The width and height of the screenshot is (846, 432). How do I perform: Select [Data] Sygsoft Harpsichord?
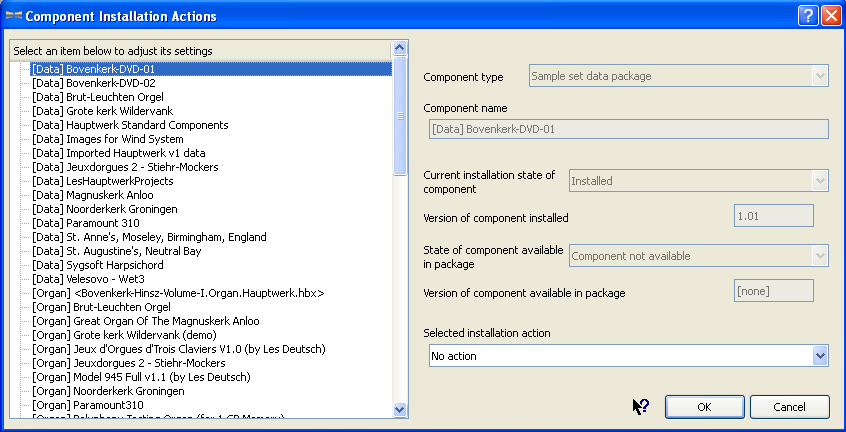coord(98,265)
